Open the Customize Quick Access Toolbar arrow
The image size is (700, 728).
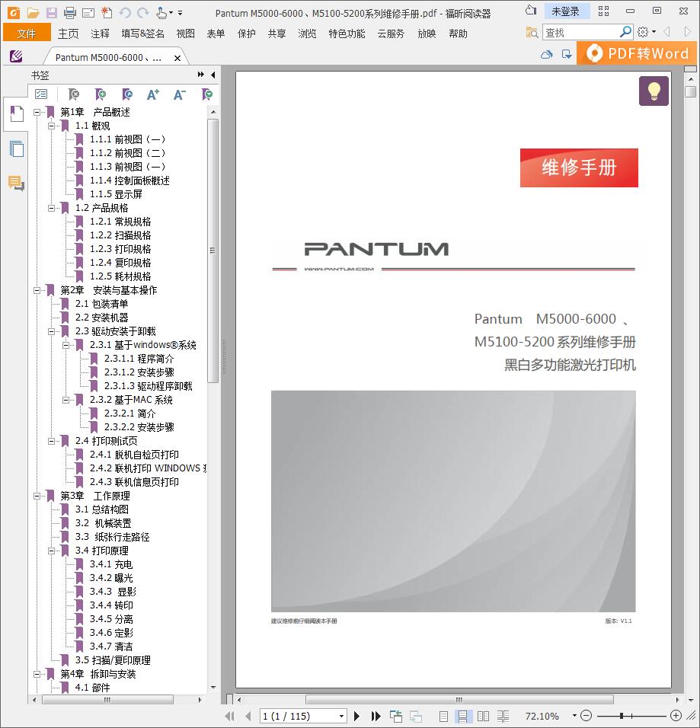(x=181, y=13)
